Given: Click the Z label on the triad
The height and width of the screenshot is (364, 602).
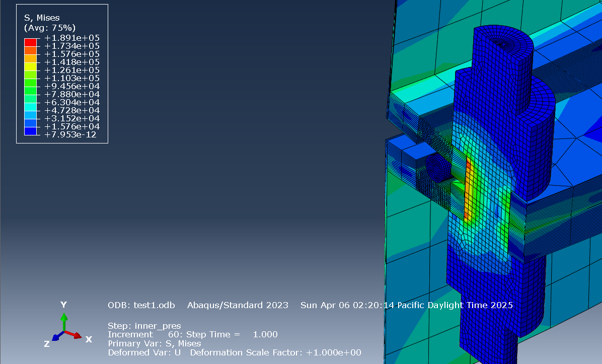Looking at the screenshot, I should [47, 343].
